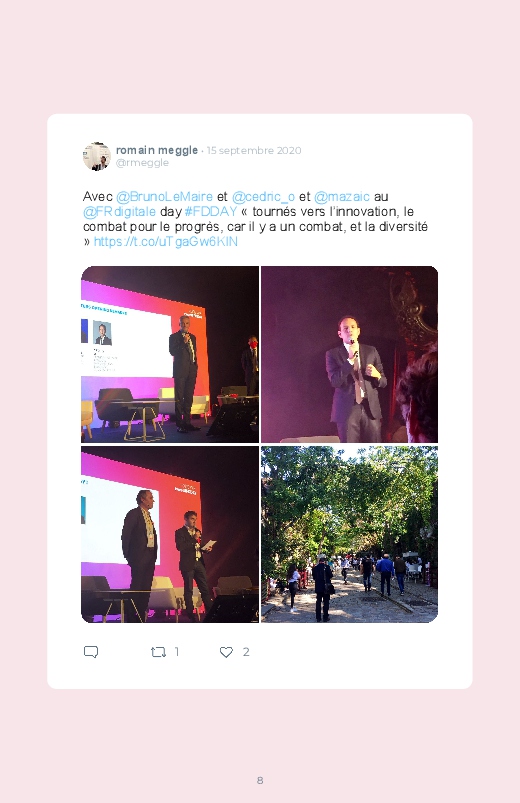Click the romain meggle display name
520x803 pixels.
click(157, 150)
